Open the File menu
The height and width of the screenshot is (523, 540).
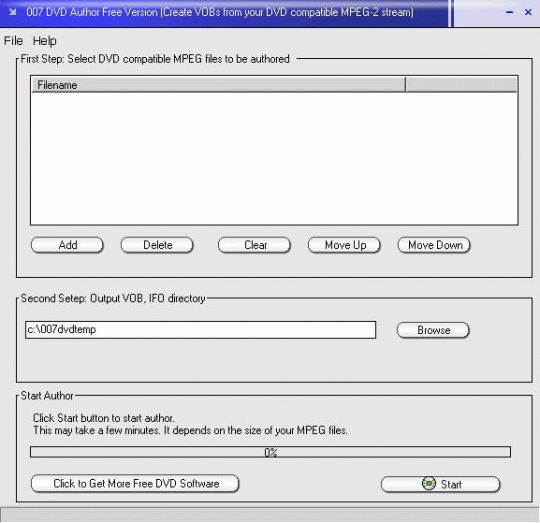13,41
